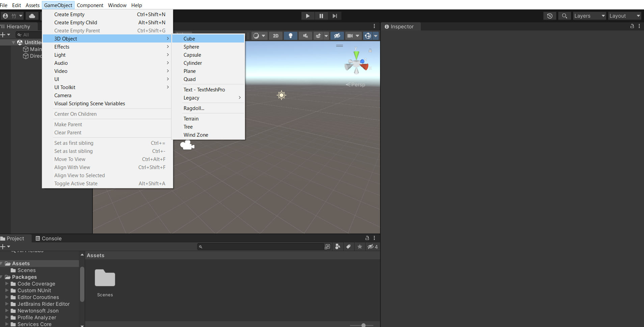Open the FX effects dropdown arrow
This screenshot has height=327, width=644.
(326, 36)
